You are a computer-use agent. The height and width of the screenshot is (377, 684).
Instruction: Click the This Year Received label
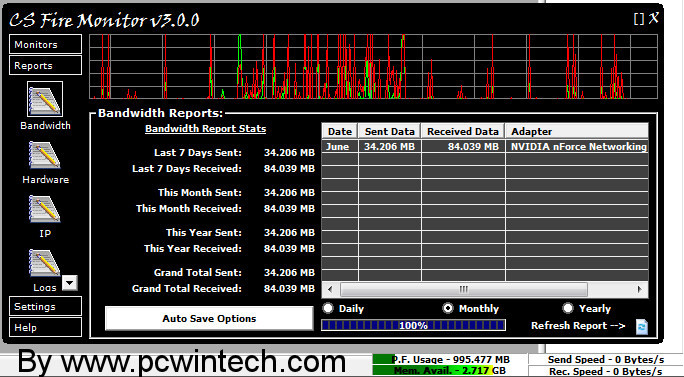pyautogui.click(x=193, y=249)
